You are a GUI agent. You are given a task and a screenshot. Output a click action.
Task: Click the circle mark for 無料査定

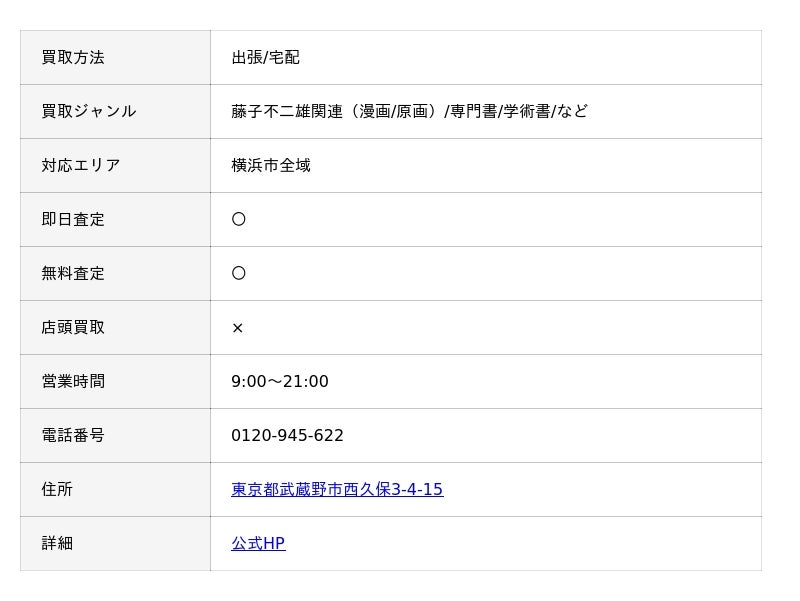point(238,273)
